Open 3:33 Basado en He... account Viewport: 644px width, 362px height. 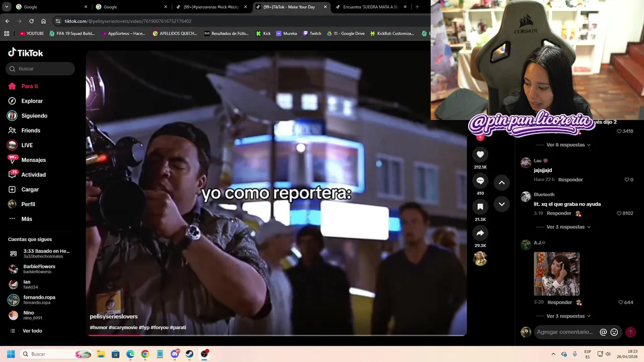[40, 253]
